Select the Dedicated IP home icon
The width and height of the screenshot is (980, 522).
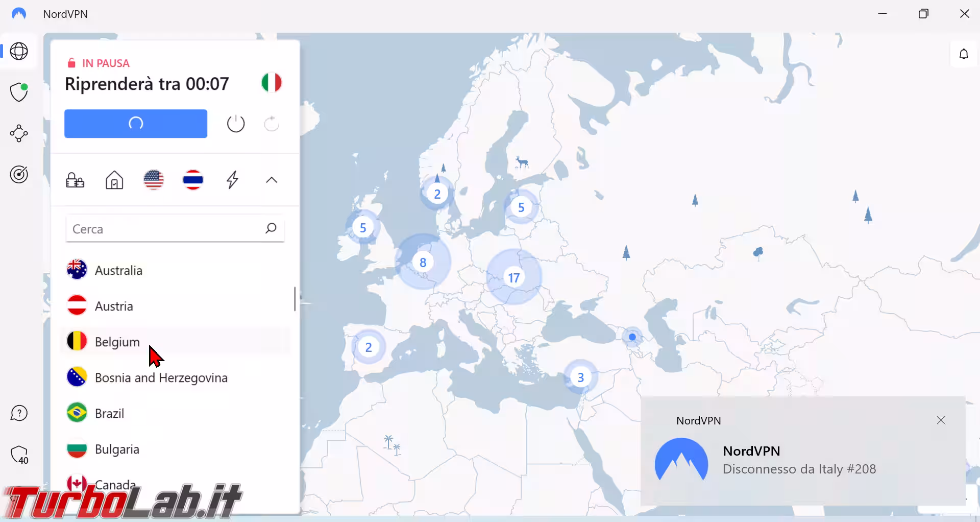[x=114, y=180]
